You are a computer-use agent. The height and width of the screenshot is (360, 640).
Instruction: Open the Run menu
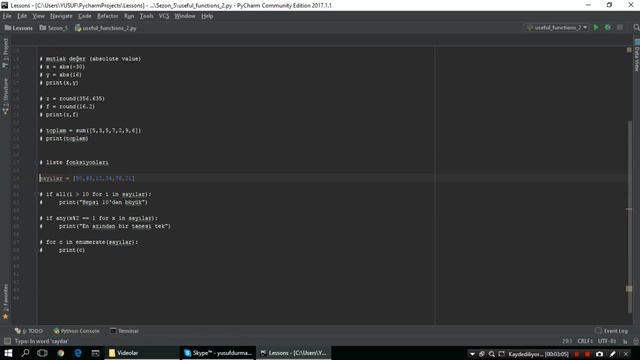point(129,16)
